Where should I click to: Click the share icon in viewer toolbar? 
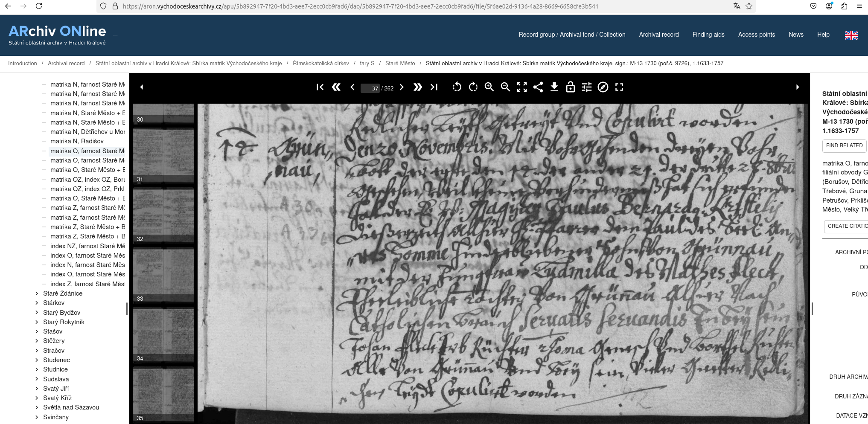(x=538, y=87)
